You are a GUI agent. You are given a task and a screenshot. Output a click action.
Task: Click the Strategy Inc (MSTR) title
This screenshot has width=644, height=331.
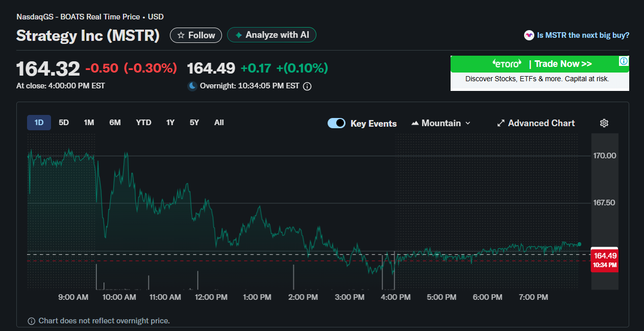point(88,35)
